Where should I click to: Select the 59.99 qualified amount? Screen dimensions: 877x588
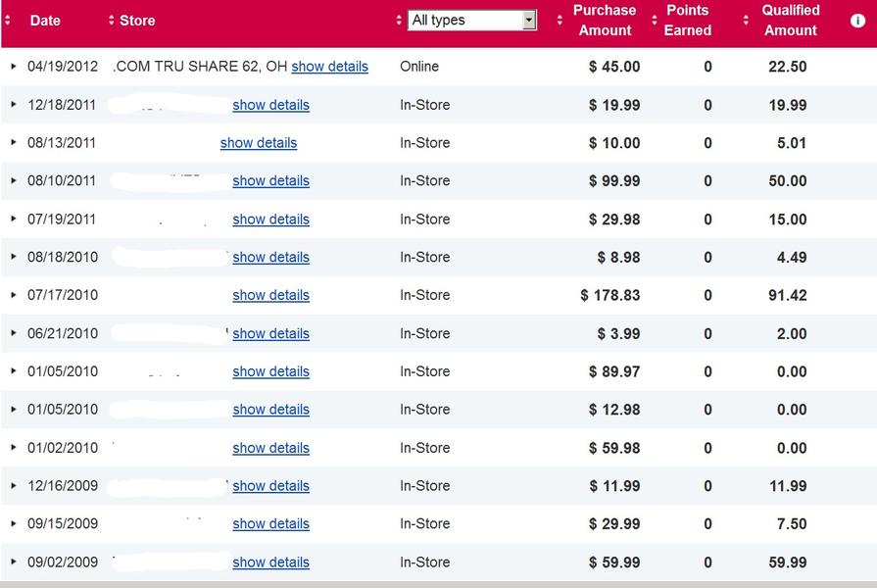point(788,562)
